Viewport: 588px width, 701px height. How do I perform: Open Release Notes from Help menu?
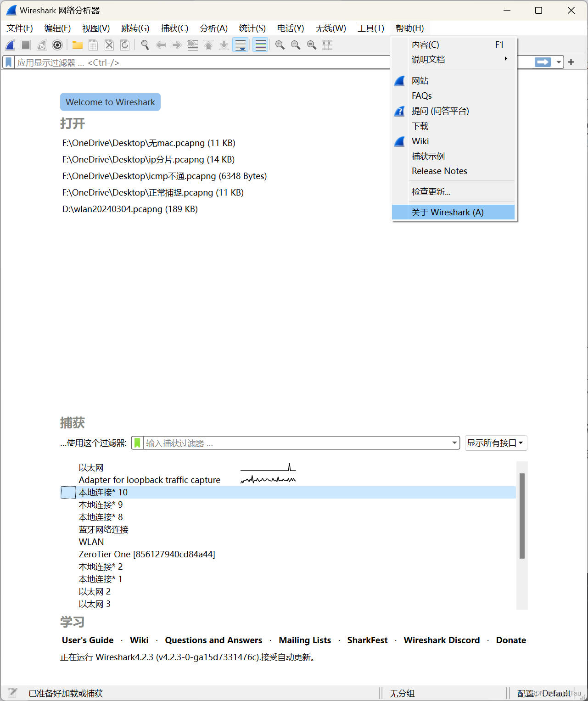click(453, 171)
